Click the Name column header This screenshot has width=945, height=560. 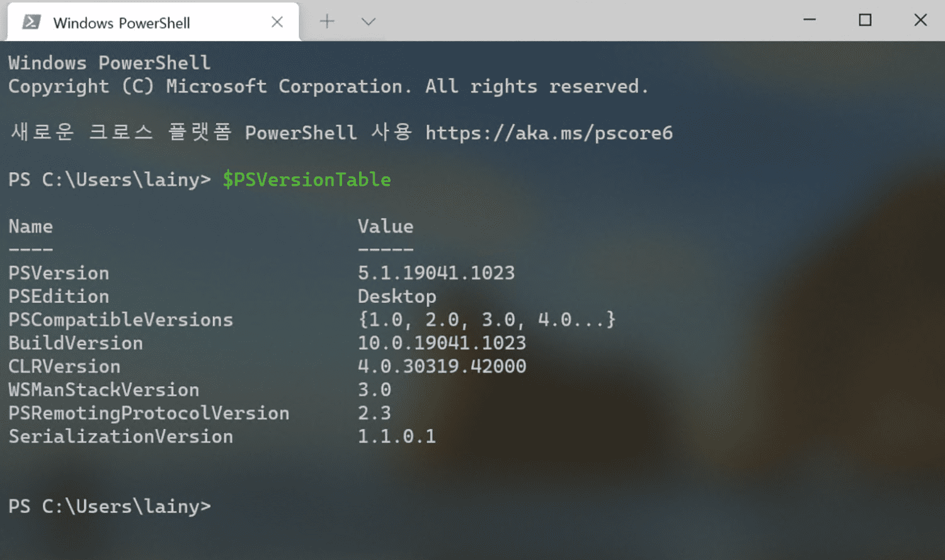click(x=31, y=226)
